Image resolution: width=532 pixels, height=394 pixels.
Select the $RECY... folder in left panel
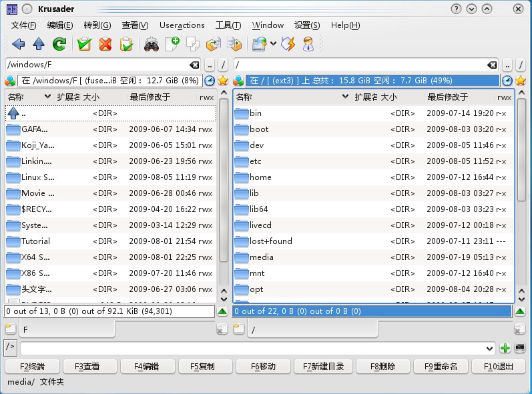[111, 209]
